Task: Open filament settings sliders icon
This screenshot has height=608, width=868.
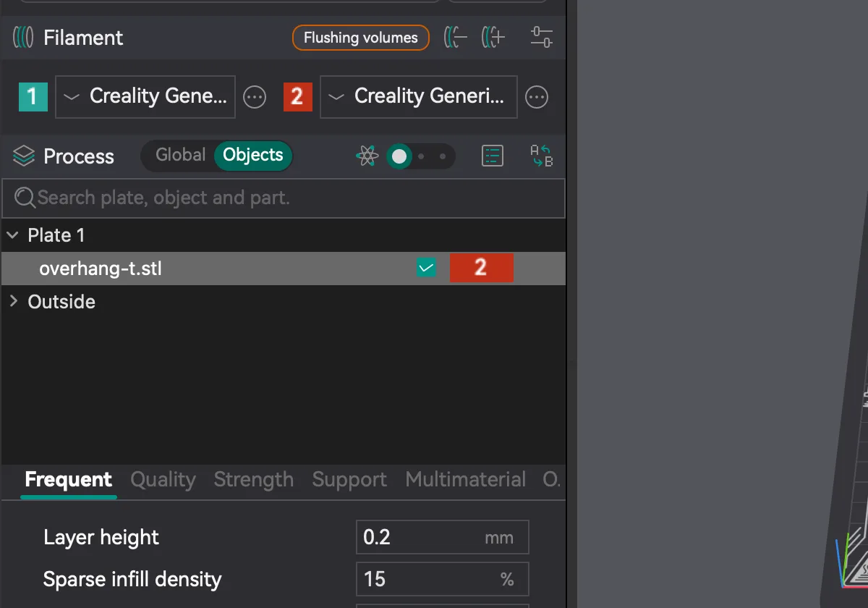Action: (x=541, y=38)
